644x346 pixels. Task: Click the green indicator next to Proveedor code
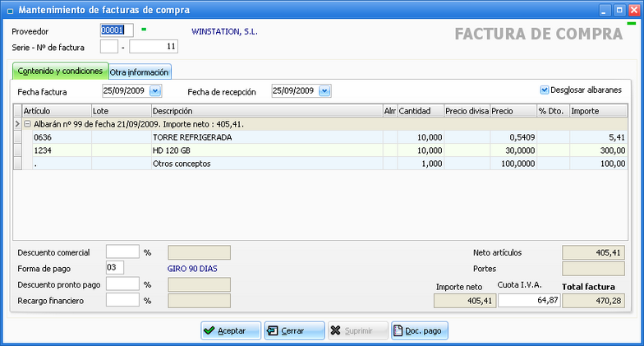(x=144, y=30)
